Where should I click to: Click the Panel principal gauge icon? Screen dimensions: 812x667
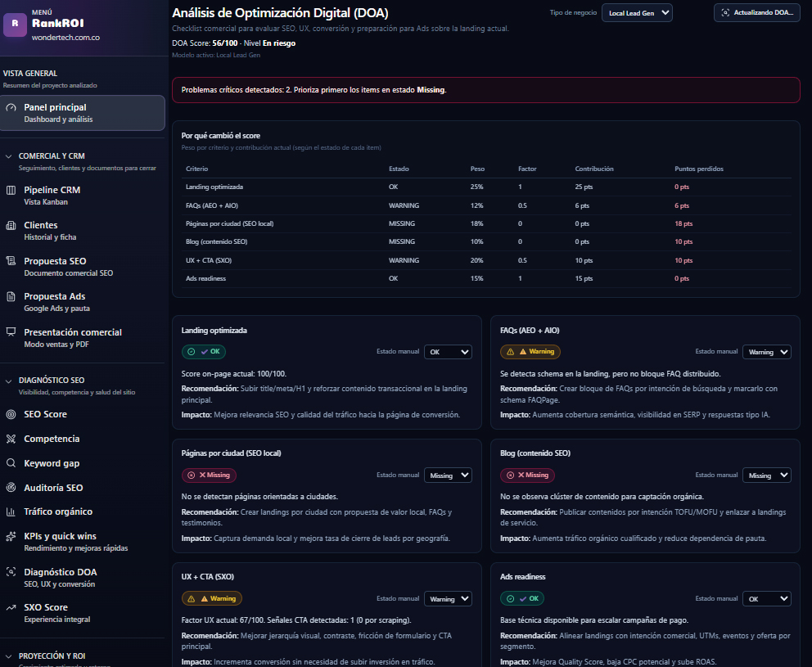pos(11,108)
